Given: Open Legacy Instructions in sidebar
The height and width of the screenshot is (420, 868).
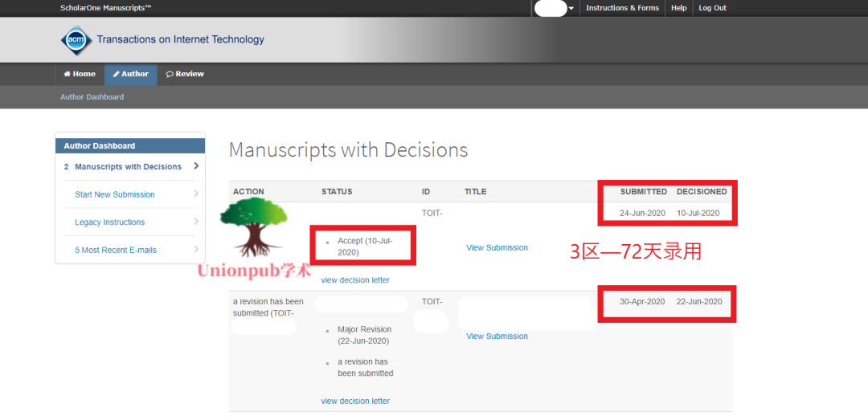Looking at the screenshot, I should [x=109, y=222].
